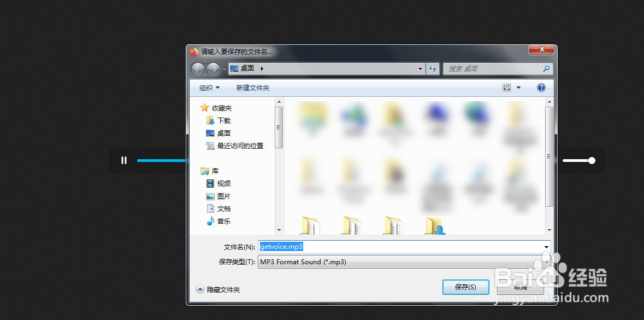The width and height of the screenshot is (644, 320).
Task: Expand the breadcrumb arrow after 桌面
Action: coord(262,69)
